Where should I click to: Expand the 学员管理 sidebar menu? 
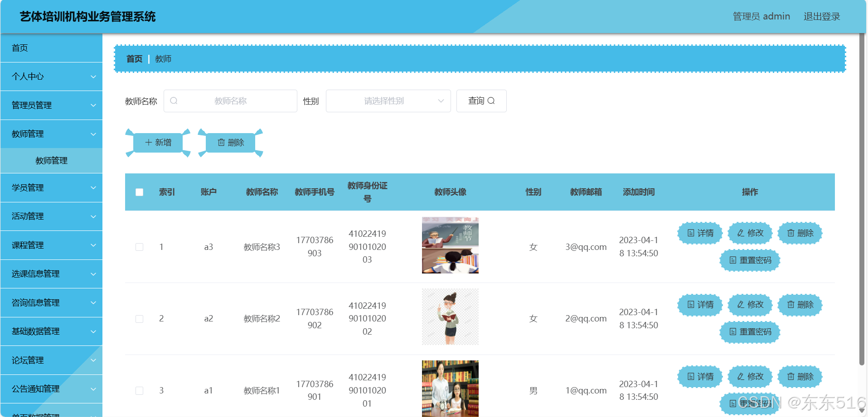pyautogui.click(x=51, y=188)
